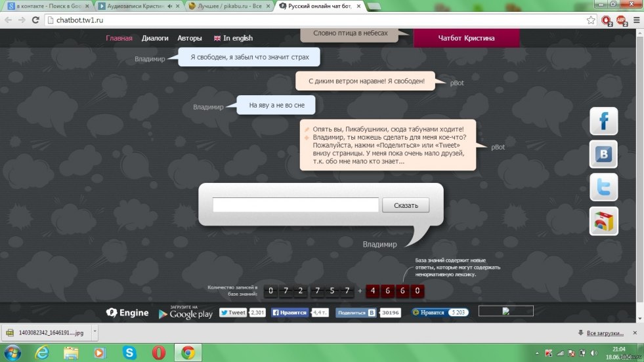644x362 pixels.
Task: Expand the downloaded jpg file options arrow
Action: coord(95,332)
